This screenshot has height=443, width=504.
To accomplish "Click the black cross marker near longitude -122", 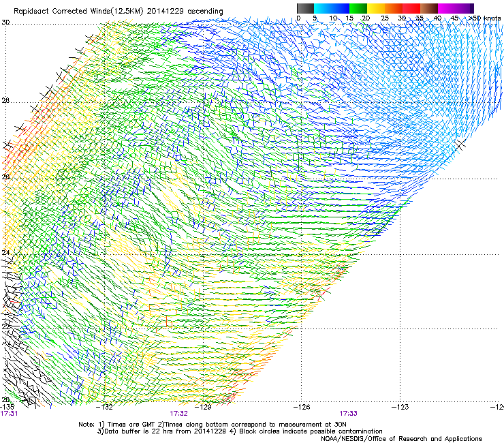I will point(460,144).
